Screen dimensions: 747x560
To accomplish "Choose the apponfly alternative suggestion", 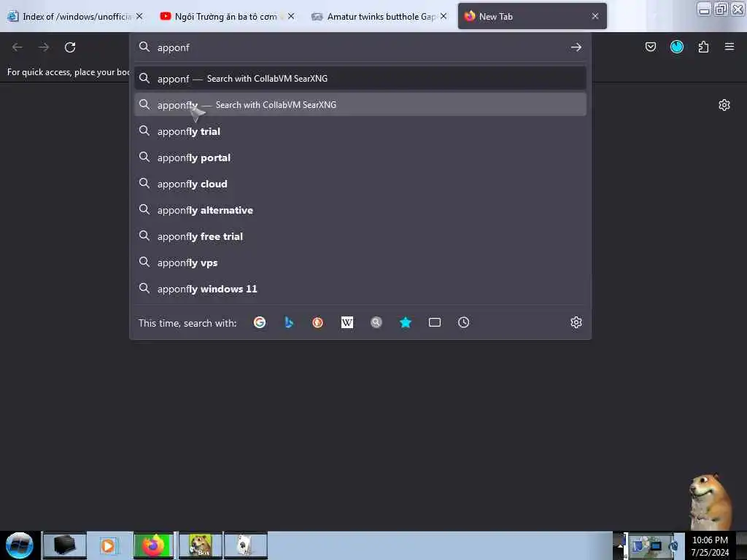I will pos(360,209).
